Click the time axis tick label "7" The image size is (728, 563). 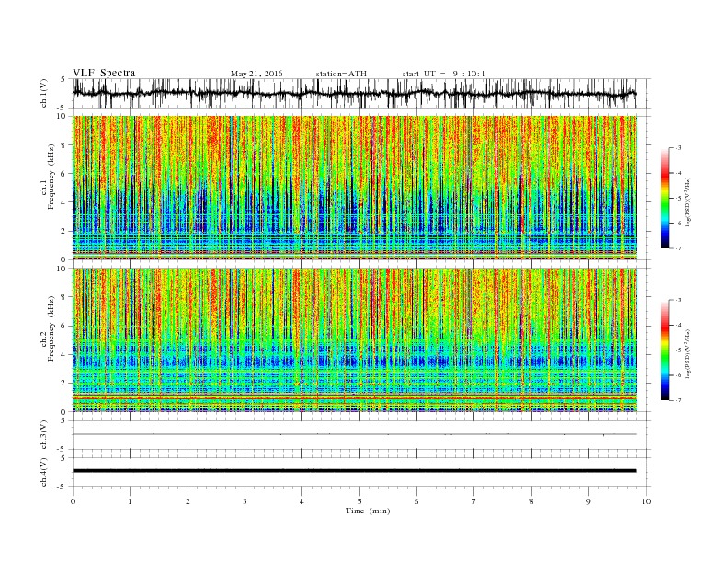pos(474,501)
